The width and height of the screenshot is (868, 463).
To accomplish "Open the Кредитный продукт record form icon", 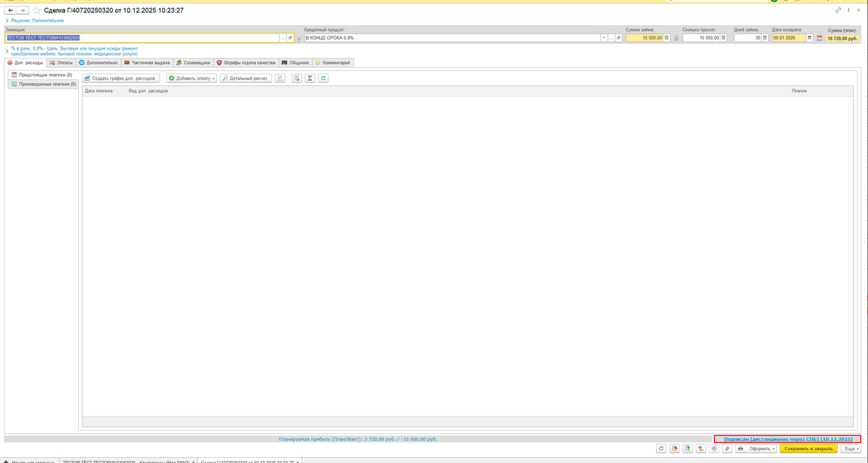I will click(618, 38).
